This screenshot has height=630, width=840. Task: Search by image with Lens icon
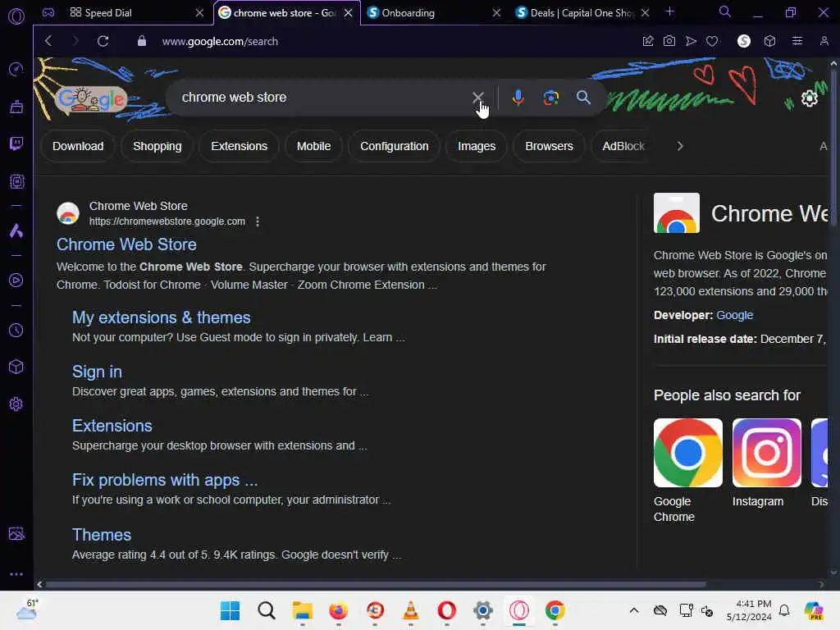click(x=550, y=97)
